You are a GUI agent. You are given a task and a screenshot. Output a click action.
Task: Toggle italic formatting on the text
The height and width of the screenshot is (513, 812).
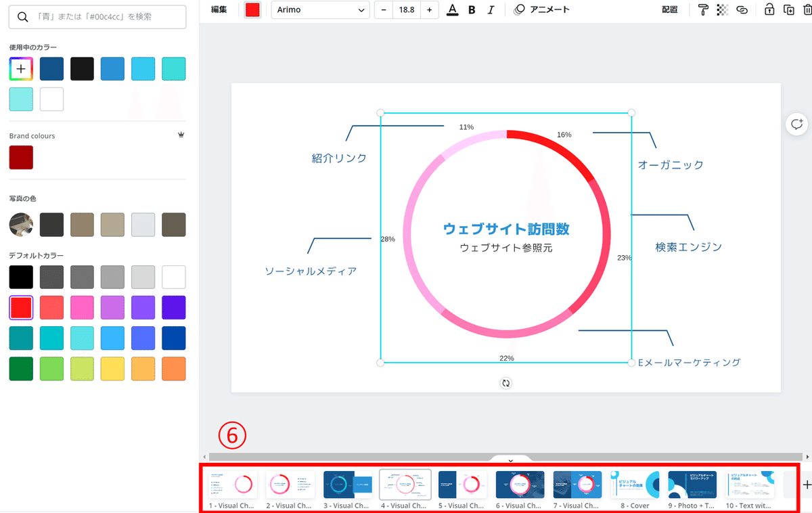coord(491,9)
